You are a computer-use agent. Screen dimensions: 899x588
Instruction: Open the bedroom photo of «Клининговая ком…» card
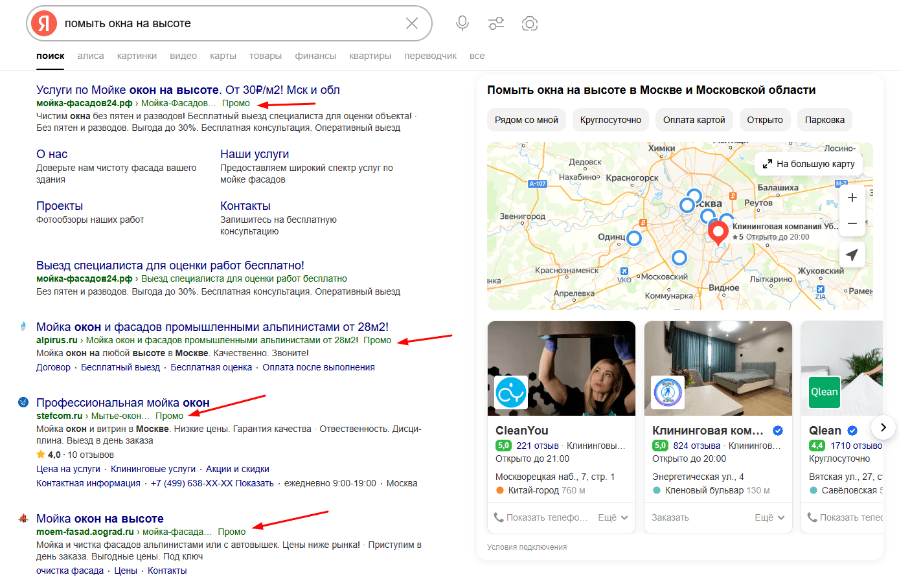[718, 368]
